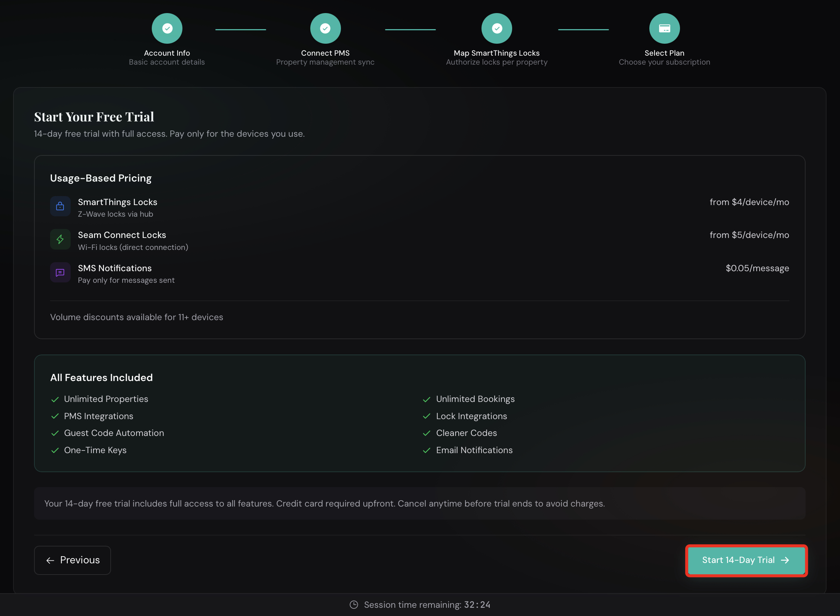Click the 'from $4/device/mo' price
The image size is (840, 616).
tap(749, 202)
